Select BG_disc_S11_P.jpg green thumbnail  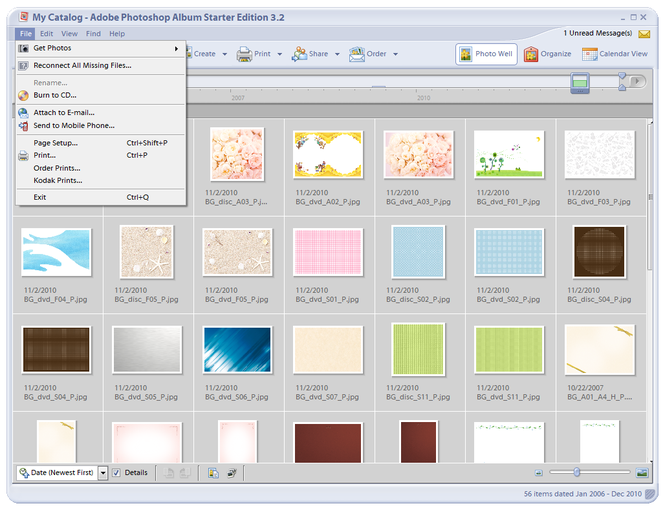pos(418,350)
